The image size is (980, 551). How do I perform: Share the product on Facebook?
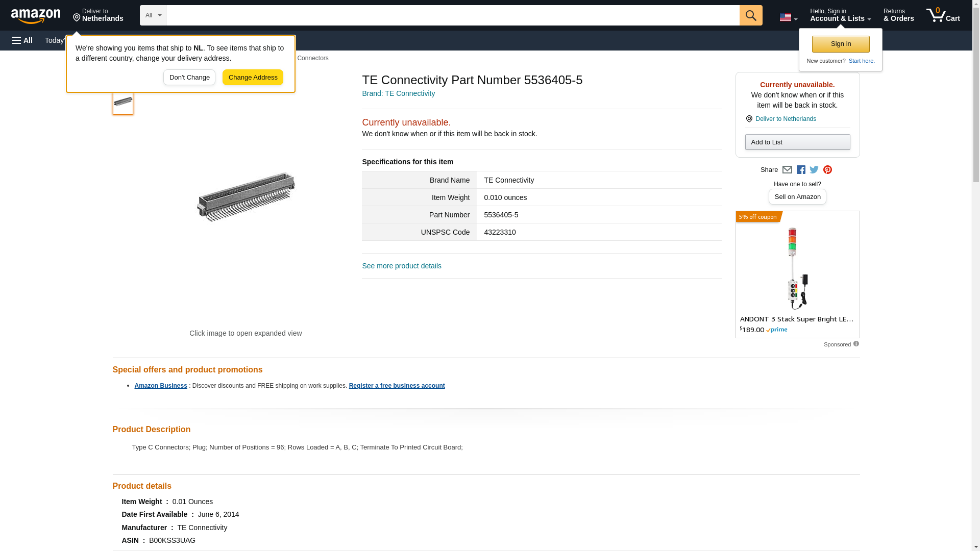(801, 170)
